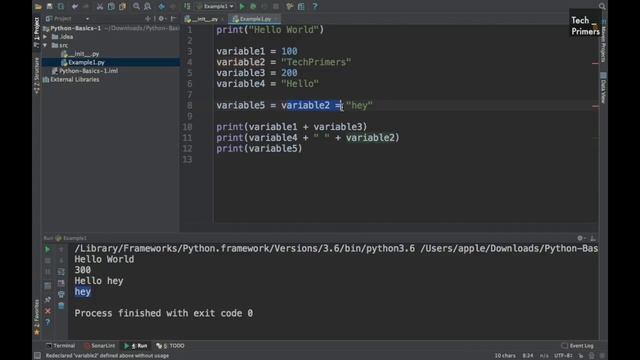Click line number 12 in the gutter
The width and height of the screenshot is (640, 360).
point(187,149)
